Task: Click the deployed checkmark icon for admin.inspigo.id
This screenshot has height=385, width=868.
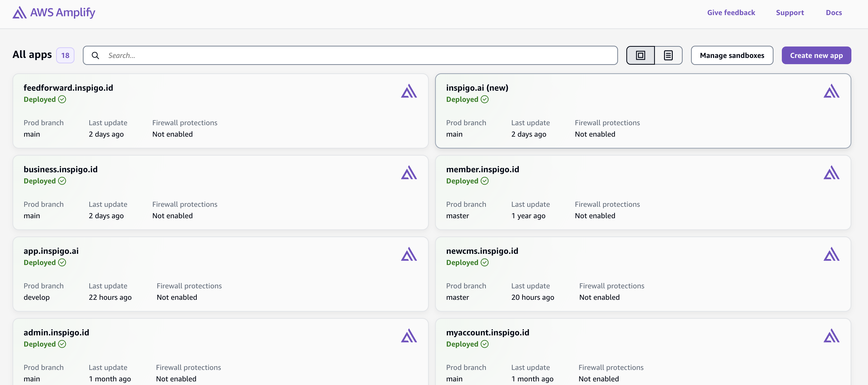Action: (62, 344)
